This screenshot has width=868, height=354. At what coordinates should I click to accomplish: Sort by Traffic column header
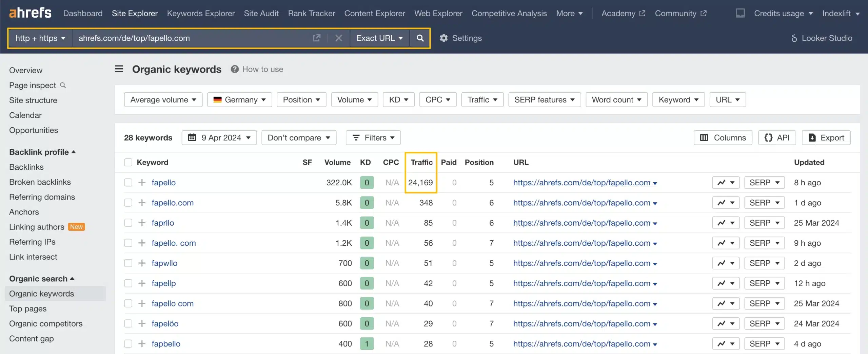click(421, 162)
